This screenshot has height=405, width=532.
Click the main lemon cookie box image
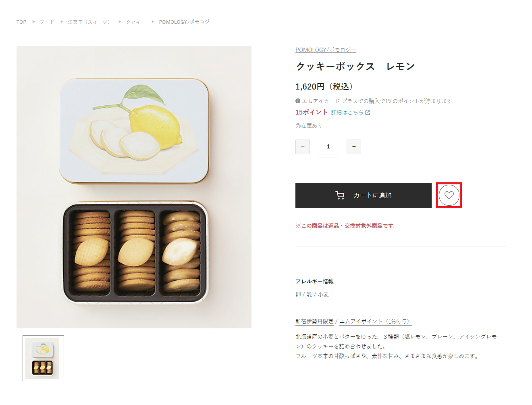tap(134, 187)
